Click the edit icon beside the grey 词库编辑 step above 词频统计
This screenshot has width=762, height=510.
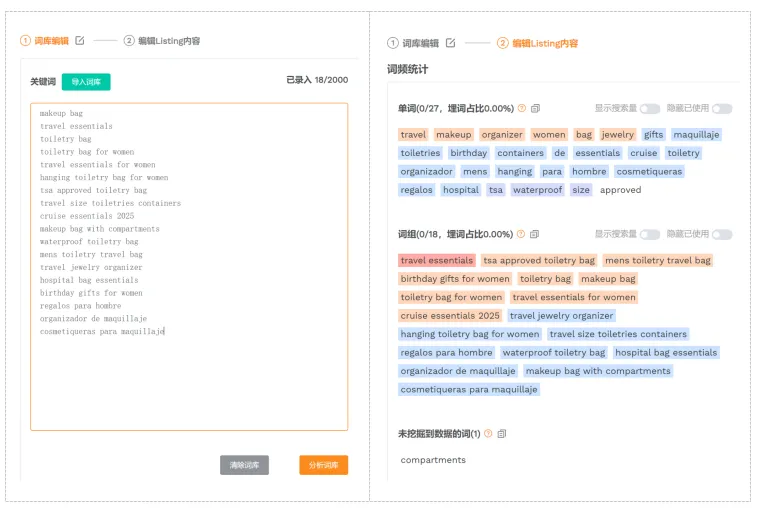(450, 43)
